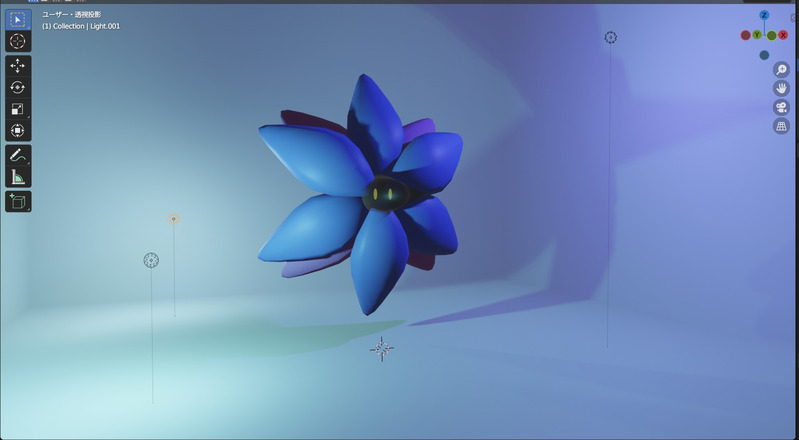Select the Annotate pencil tool
Viewport: 799px width, 440px height.
click(18, 155)
